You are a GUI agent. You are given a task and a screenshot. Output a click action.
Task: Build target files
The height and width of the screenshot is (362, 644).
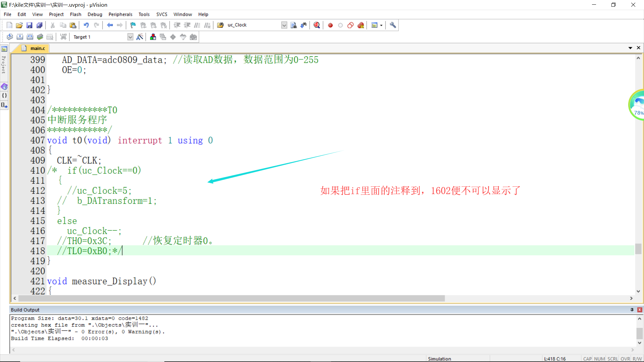pos(20,37)
